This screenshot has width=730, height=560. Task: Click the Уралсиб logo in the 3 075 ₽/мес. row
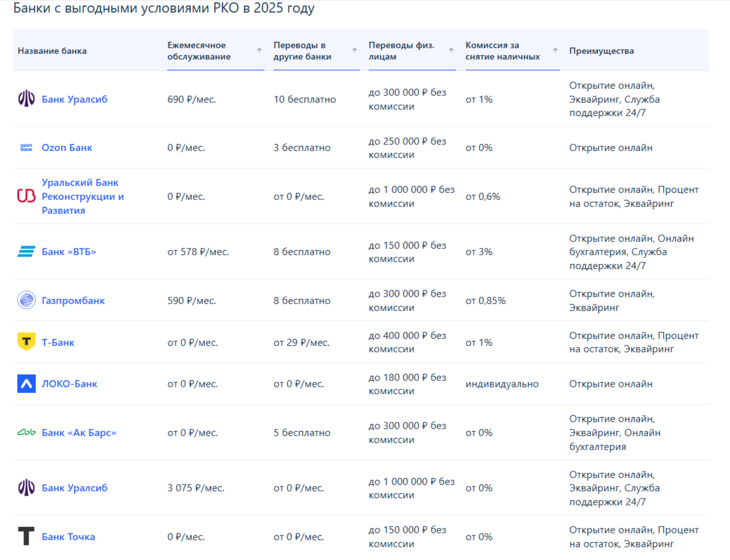(x=27, y=488)
